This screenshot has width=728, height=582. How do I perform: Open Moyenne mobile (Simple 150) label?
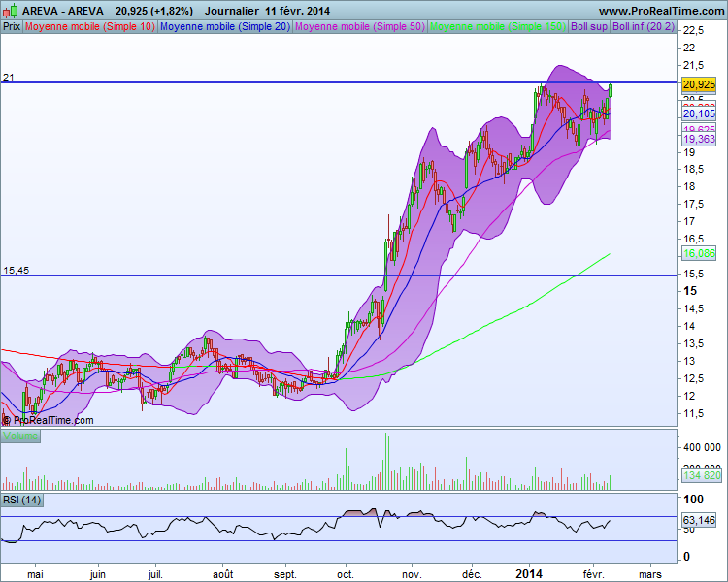(498, 27)
